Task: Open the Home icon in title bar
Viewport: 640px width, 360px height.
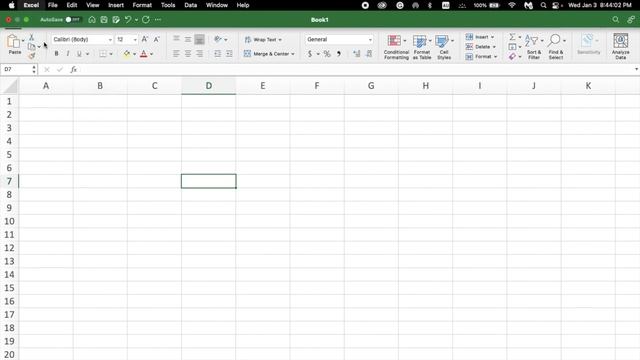Action: point(92,20)
